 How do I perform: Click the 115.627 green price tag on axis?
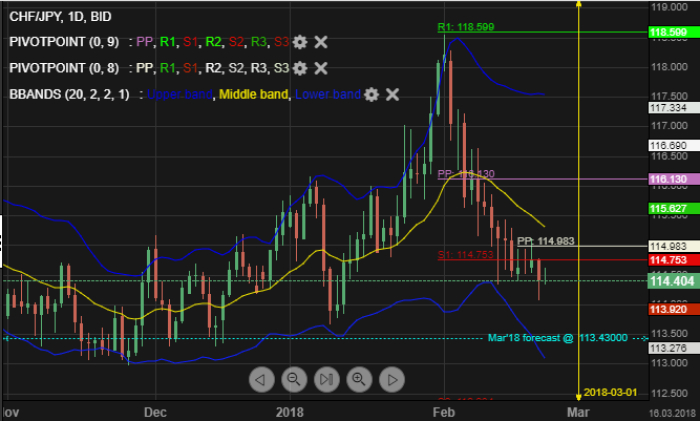[x=674, y=208]
